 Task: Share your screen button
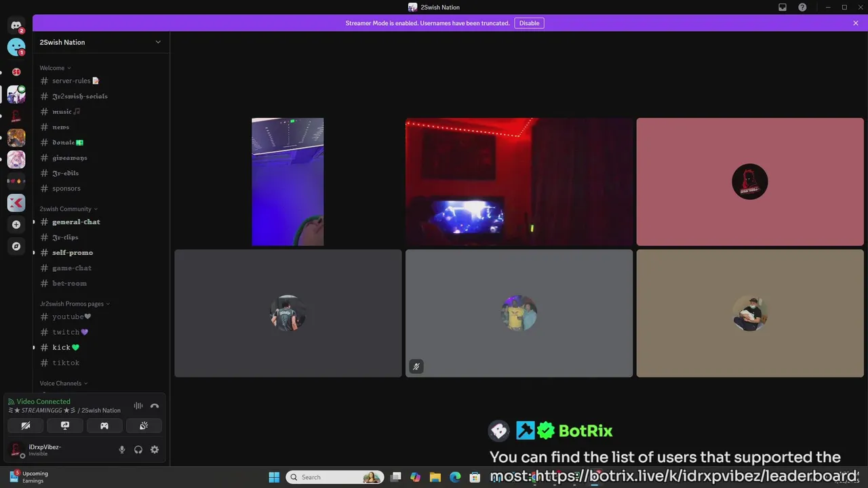coord(65,426)
